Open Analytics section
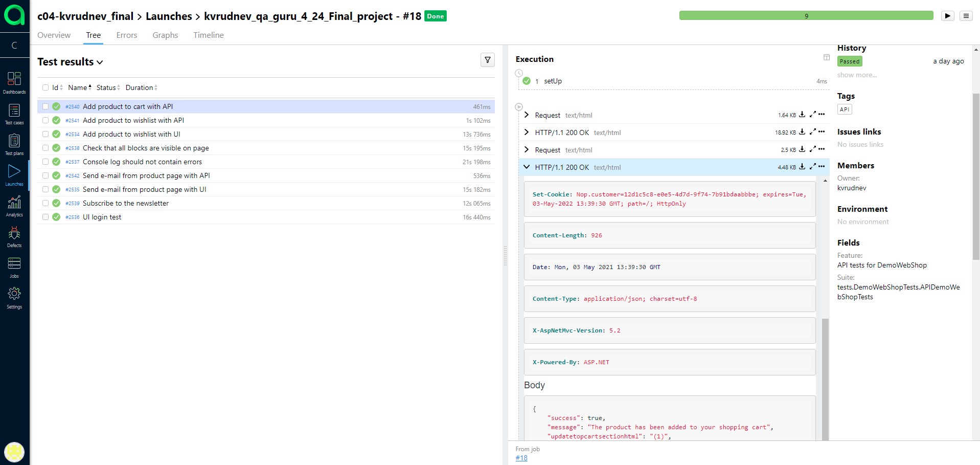980x465 pixels. coord(14,206)
